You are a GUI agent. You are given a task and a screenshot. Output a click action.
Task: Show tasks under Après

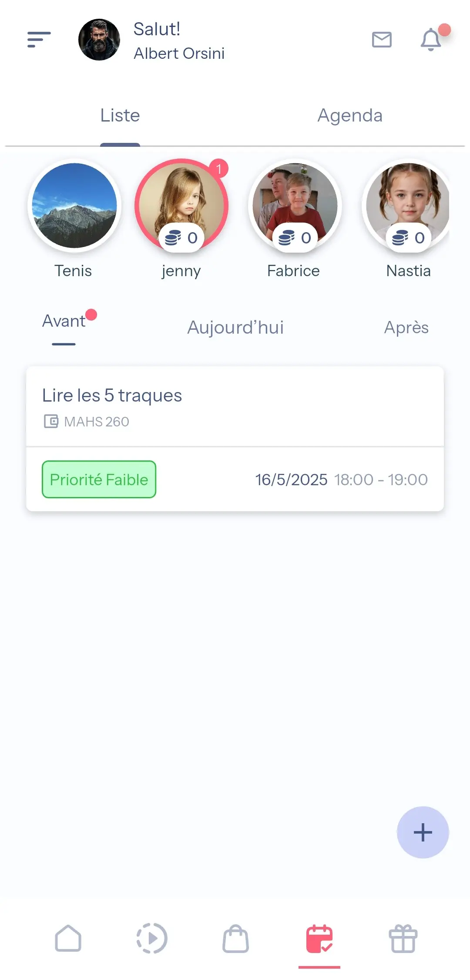tap(406, 328)
